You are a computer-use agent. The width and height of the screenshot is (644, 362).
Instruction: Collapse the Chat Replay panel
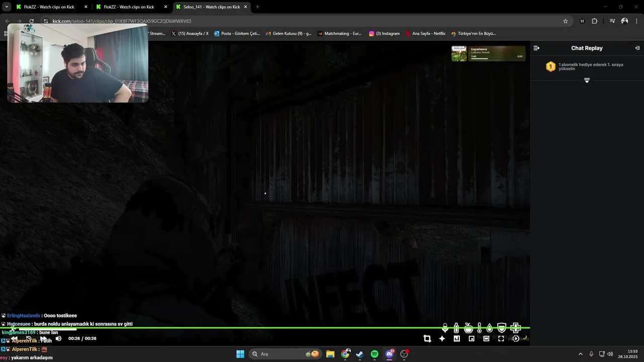(536, 48)
